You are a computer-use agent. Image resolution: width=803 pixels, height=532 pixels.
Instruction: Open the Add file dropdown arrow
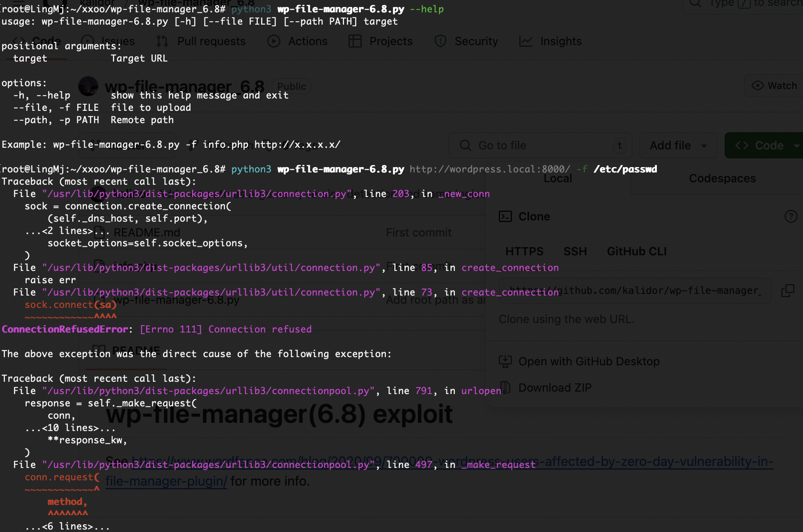tap(704, 146)
